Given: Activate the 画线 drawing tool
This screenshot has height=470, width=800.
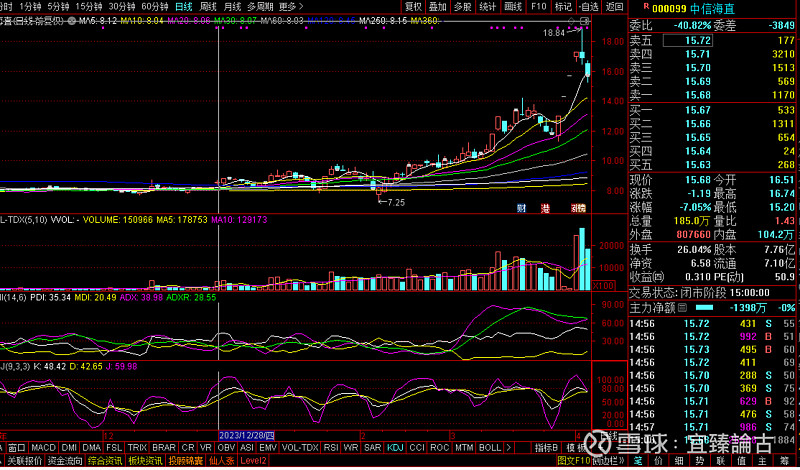Looking at the screenshot, I should tap(513, 7).
